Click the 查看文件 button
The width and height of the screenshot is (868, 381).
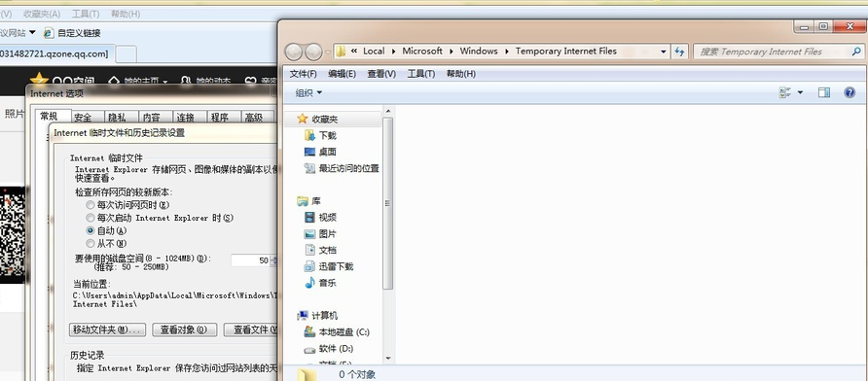(x=251, y=330)
